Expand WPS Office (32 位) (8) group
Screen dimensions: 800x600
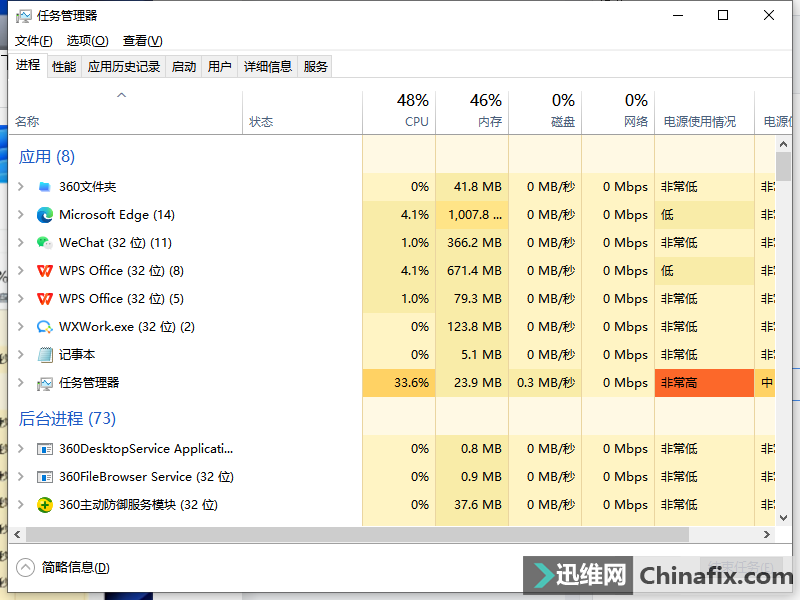pos(21,271)
